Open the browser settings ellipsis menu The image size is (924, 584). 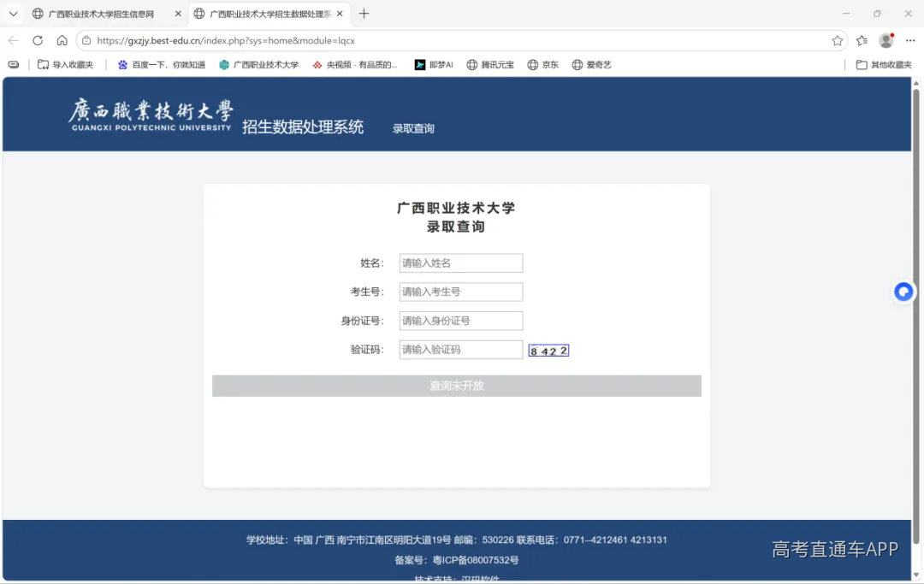910,41
